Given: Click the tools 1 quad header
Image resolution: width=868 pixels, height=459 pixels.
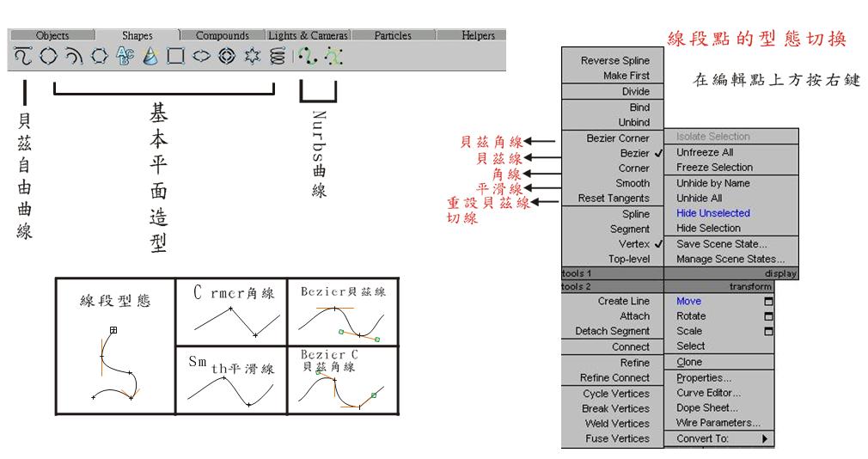Looking at the screenshot, I should (x=613, y=273).
